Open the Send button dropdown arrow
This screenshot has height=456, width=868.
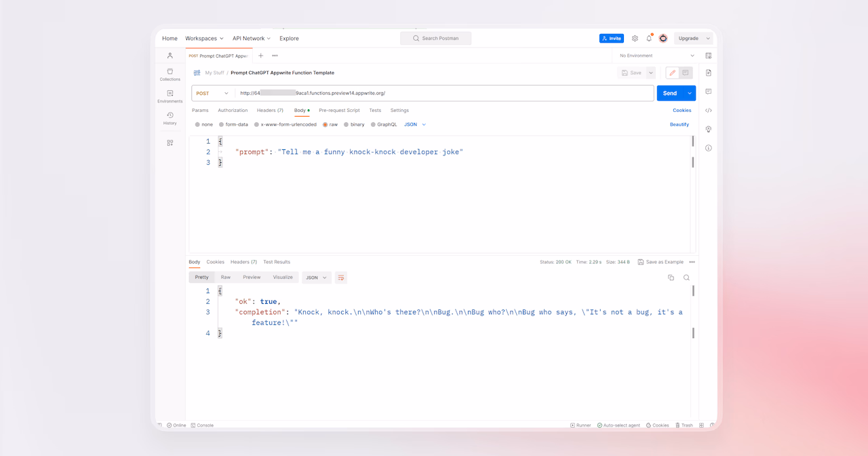(x=690, y=93)
